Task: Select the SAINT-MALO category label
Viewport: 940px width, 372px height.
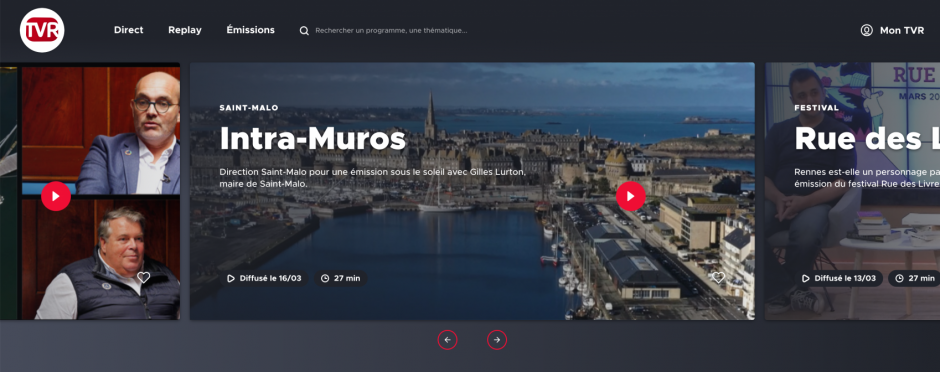Action: 249,108
